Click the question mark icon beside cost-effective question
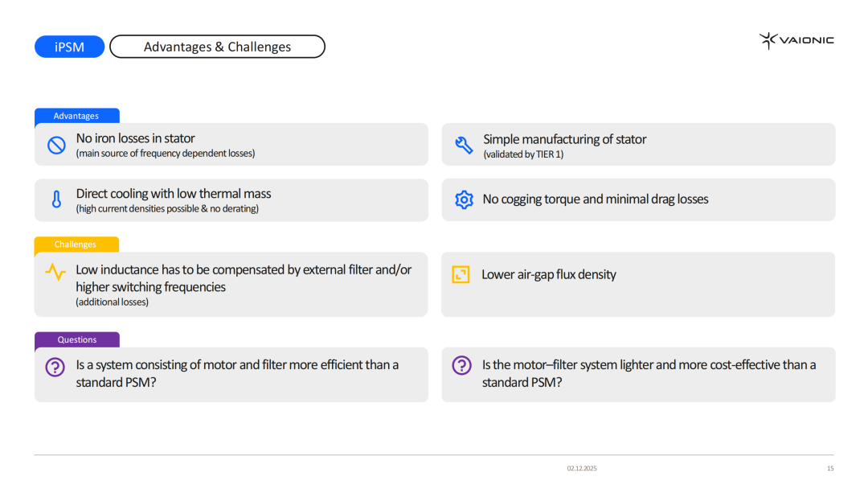Image resolution: width=868 pixels, height=489 pixels. click(461, 366)
